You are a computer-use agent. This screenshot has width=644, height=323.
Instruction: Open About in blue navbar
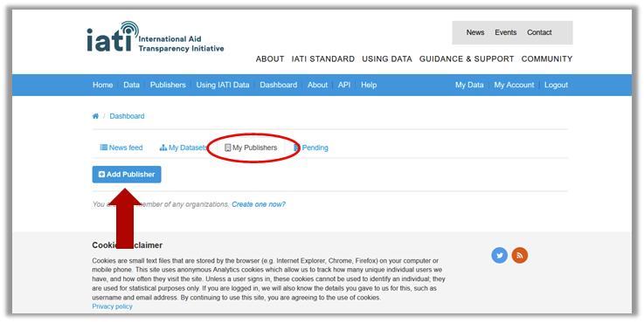coord(317,85)
